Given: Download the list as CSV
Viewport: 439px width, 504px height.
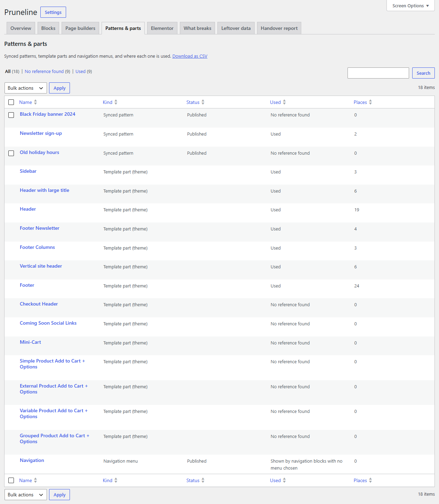Looking at the screenshot, I should tap(190, 56).
